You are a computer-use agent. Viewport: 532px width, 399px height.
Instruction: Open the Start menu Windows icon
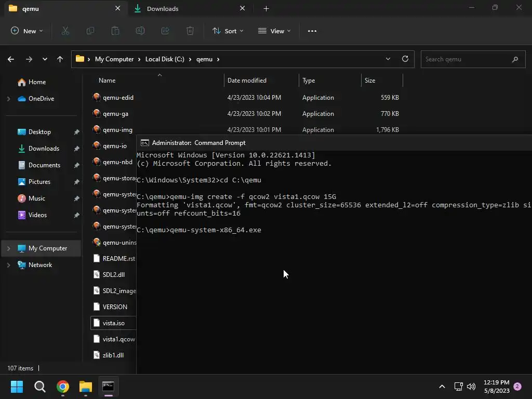point(17,386)
